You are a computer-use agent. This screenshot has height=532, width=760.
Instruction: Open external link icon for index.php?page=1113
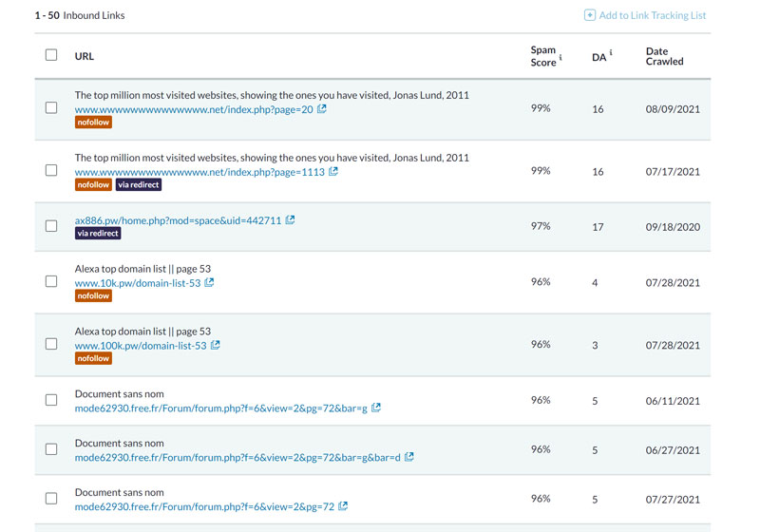point(333,172)
